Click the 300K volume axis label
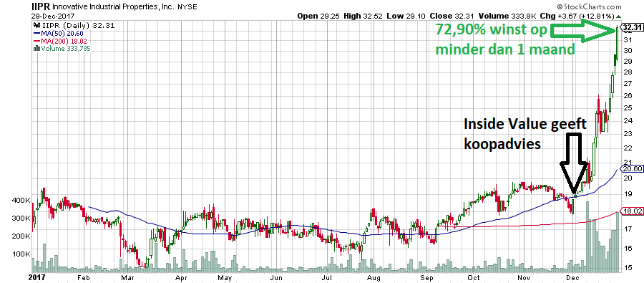The height and width of the screenshot is (283, 644). click(21, 218)
